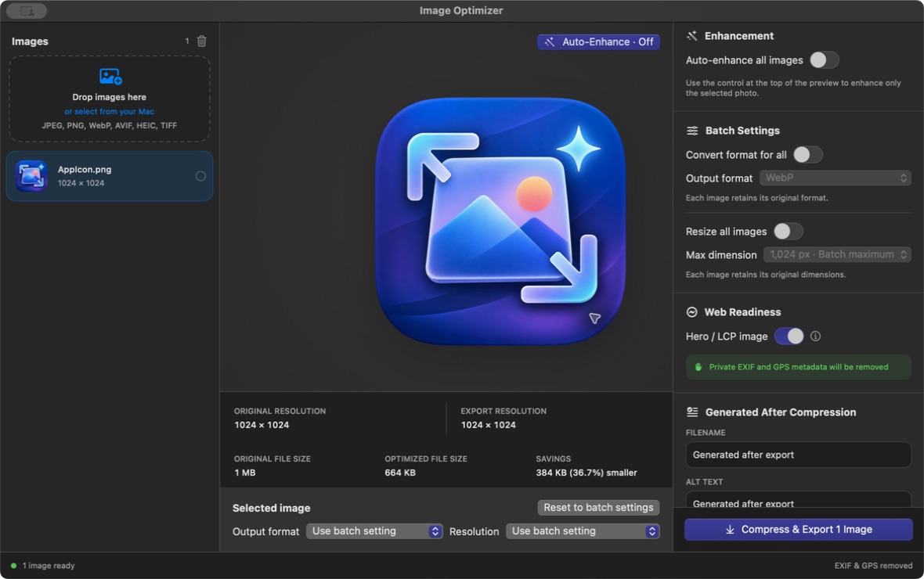
Task: Click the '664 KB' optimized file size value
Action: (x=400, y=473)
